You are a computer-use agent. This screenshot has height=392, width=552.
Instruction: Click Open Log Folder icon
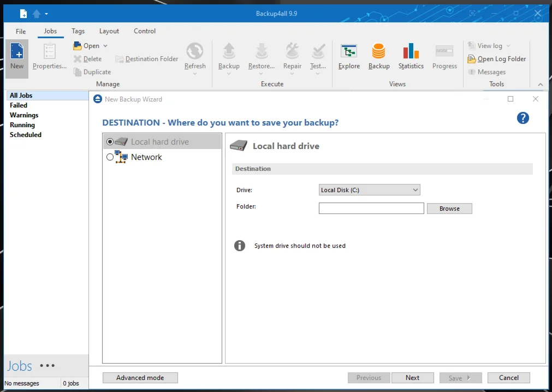tap(472, 59)
